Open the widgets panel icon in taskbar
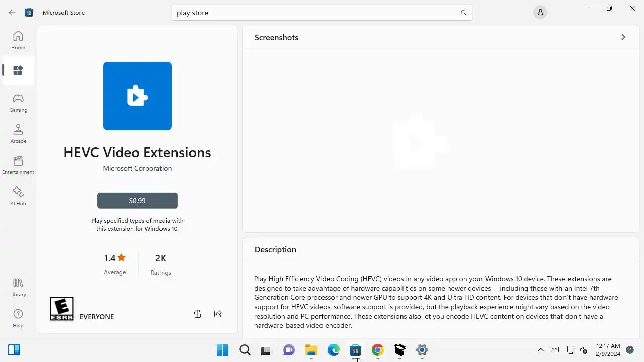Viewport: 644px width, 362px height. pos(14,350)
